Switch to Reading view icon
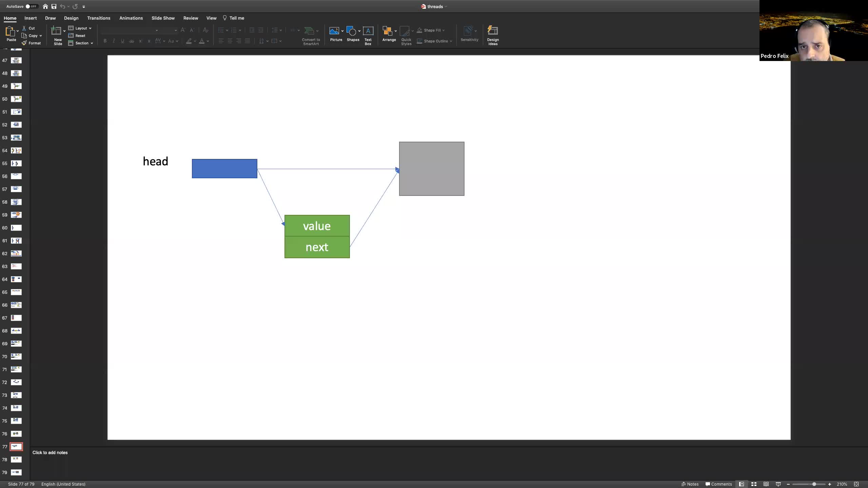Image resolution: width=868 pixels, height=488 pixels. (766, 484)
